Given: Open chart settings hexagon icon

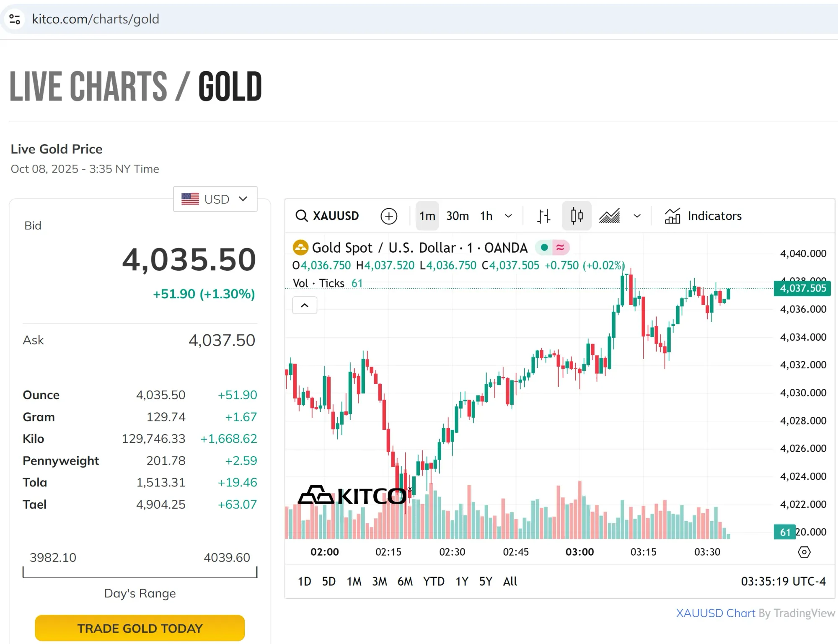Looking at the screenshot, I should [x=804, y=552].
